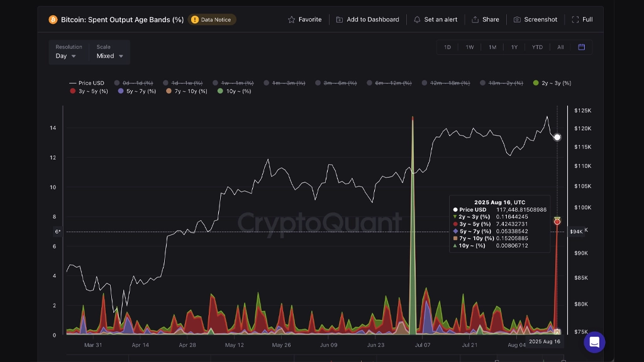Click the Share upload icon
The height and width of the screenshot is (362, 644).
point(475,19)
